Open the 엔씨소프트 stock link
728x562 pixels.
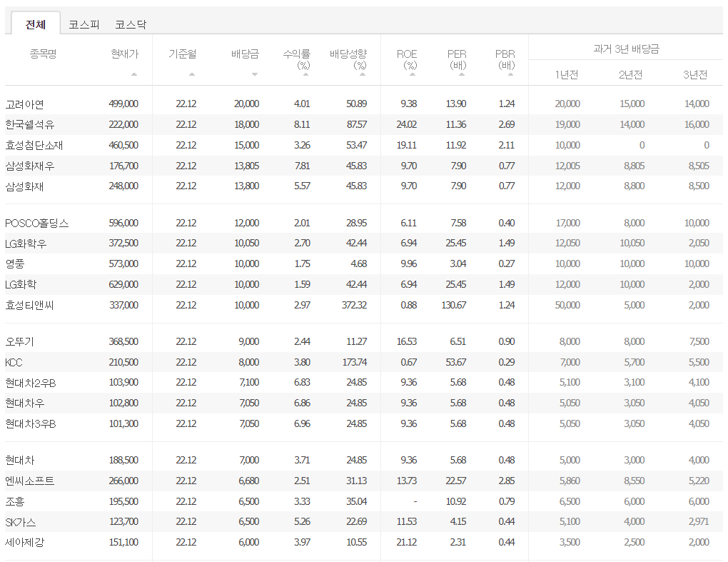30,481
